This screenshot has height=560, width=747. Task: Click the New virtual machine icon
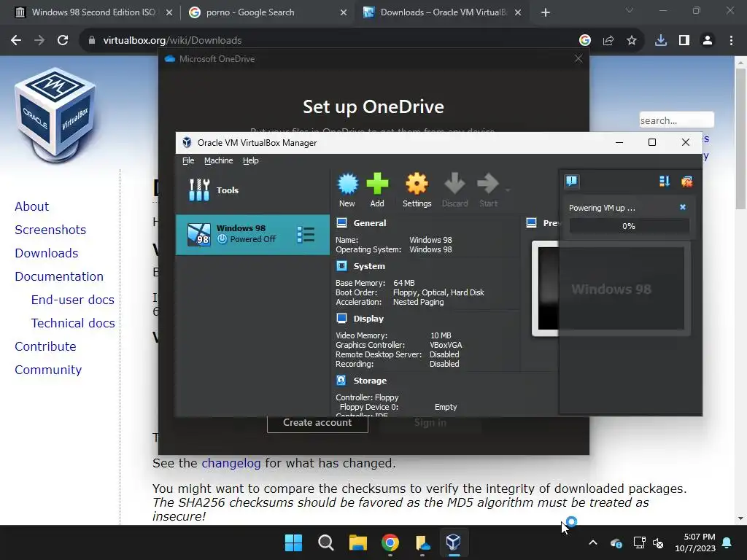(x=347, y=189)
